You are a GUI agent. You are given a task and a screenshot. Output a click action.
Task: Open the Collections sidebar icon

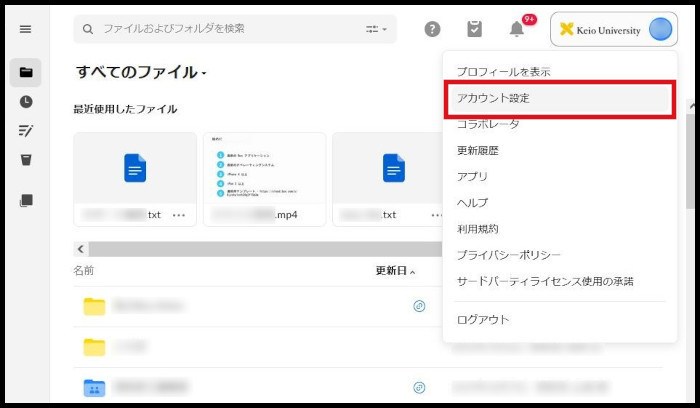(26, 200)
